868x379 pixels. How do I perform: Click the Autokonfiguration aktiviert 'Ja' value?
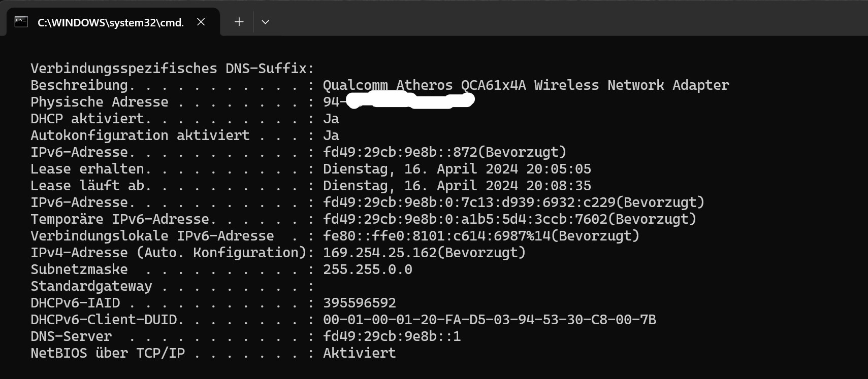point(331,135)
